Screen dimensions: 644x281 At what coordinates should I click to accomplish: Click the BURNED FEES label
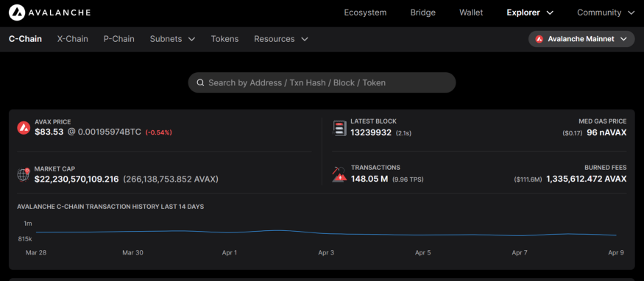coord(606,168)
